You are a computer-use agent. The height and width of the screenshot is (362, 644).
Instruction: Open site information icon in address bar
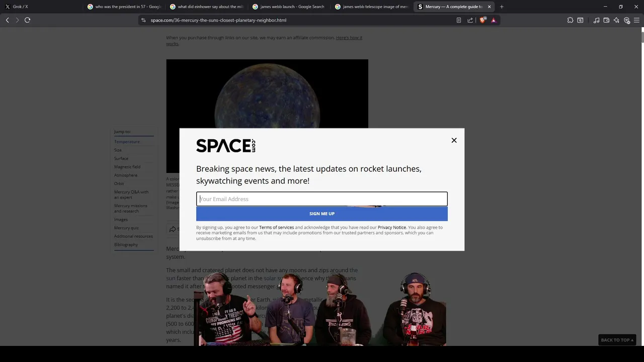tap(143, 20)
